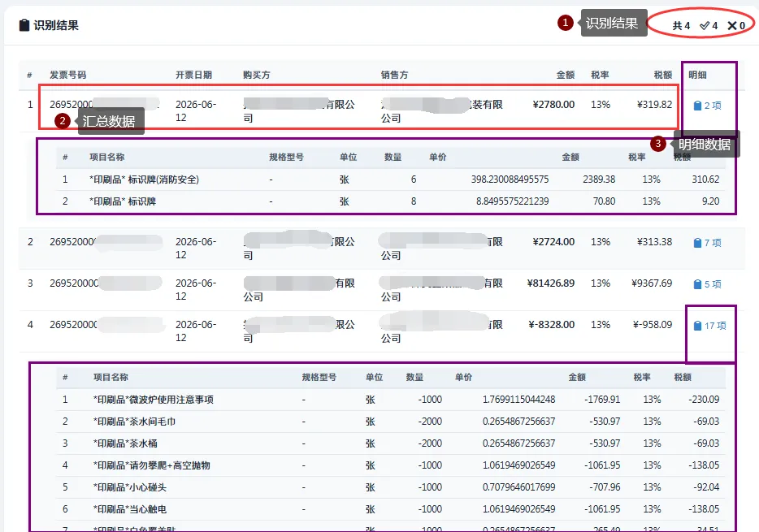The width and height of the screenshot is (759, 532).
Task: Select the tax ¥9367.69 in invoice 3
Action: (652, 283)
